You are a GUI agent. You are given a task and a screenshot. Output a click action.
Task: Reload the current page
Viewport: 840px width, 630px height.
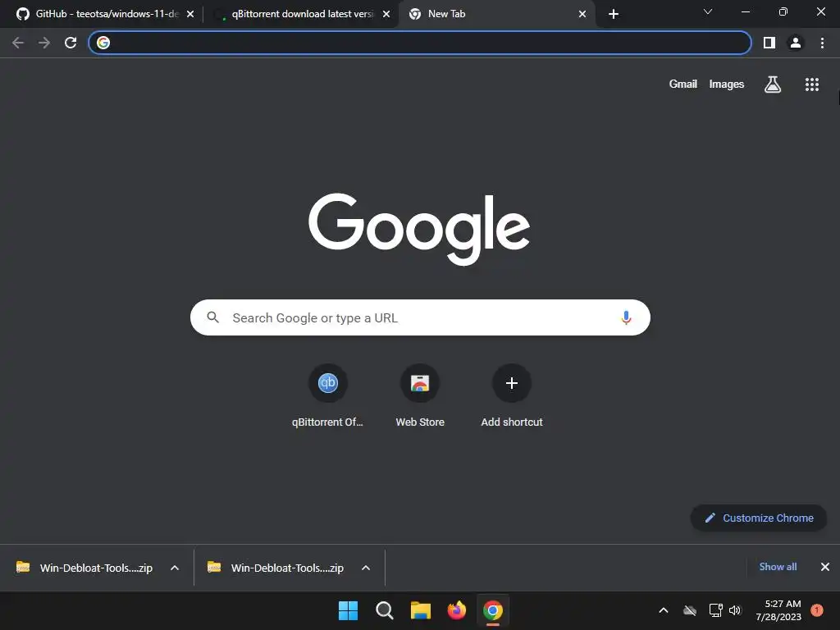tap(71, 43)
